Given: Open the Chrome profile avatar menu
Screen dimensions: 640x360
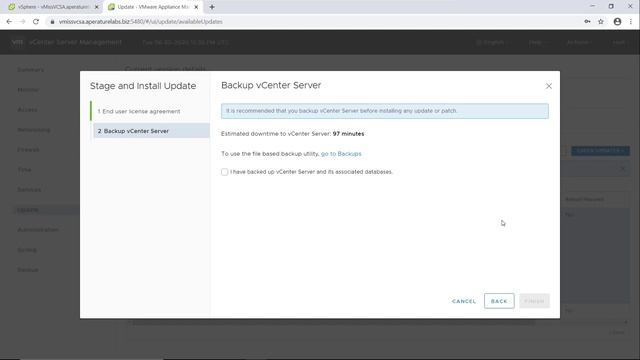Looking at the screenshot, I should click(x=617, y=22).
